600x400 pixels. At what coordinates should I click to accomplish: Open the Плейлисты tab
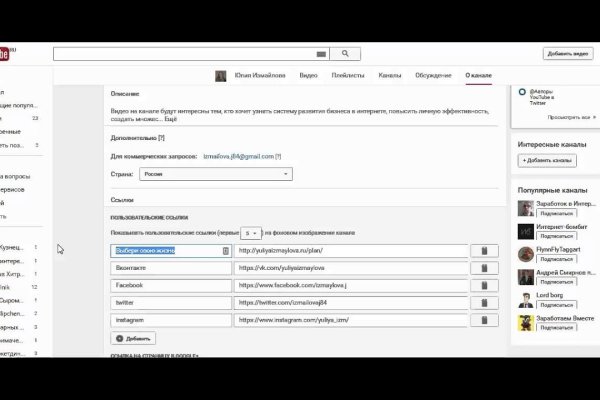click(347, 75)
